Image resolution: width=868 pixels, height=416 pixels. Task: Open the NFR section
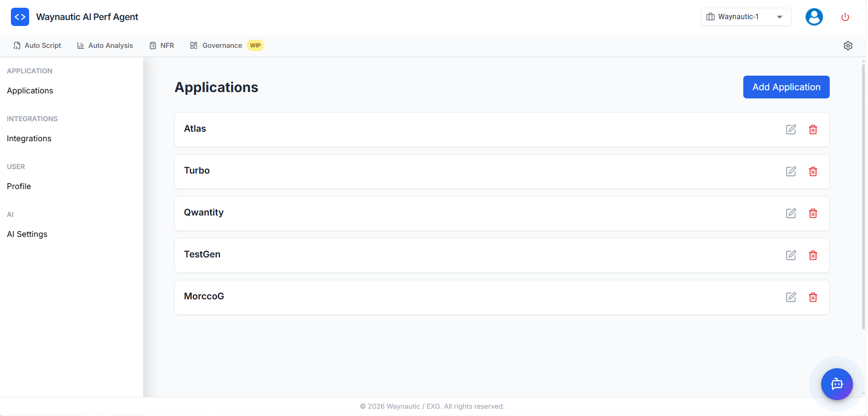[x=162, y=46]
